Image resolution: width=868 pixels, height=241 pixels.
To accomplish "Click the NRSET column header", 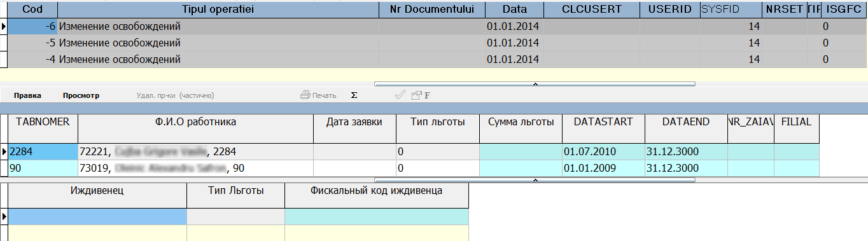I will [x=785, y=10].
